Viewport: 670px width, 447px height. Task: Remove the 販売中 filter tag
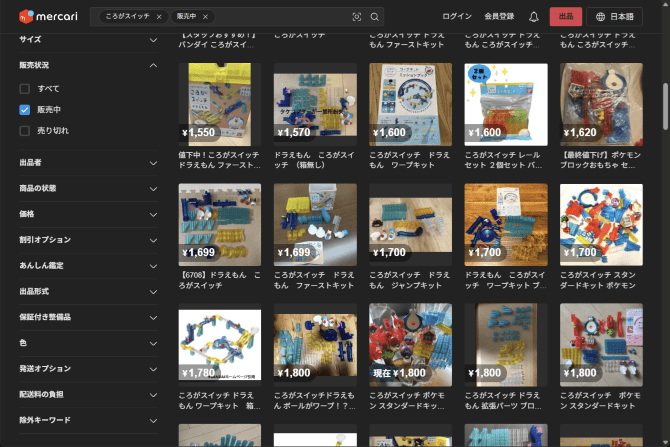205,17
